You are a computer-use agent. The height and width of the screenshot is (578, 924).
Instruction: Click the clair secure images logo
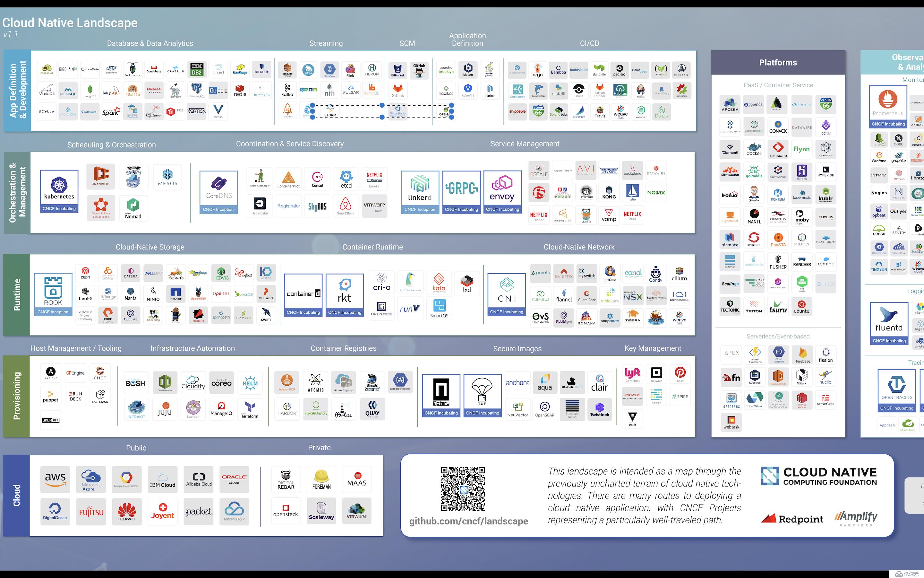(x=599, y=383)
